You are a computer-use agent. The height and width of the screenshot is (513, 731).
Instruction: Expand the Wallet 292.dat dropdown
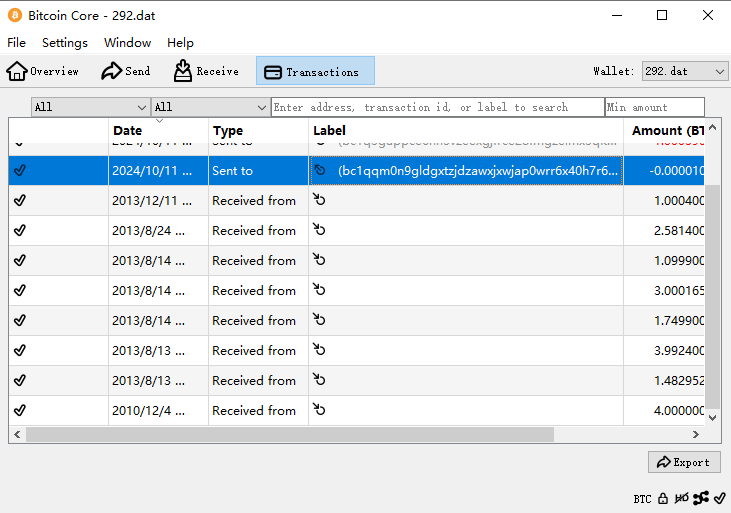pos(685,71)
